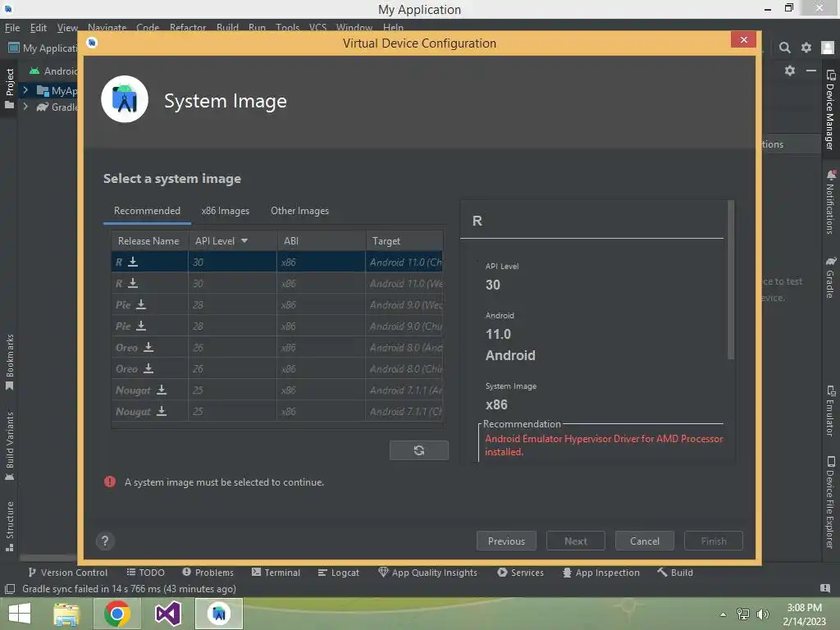Open the Device File Explorer tool window
Screen dimensions: 840x630
[x=830, y=503]
